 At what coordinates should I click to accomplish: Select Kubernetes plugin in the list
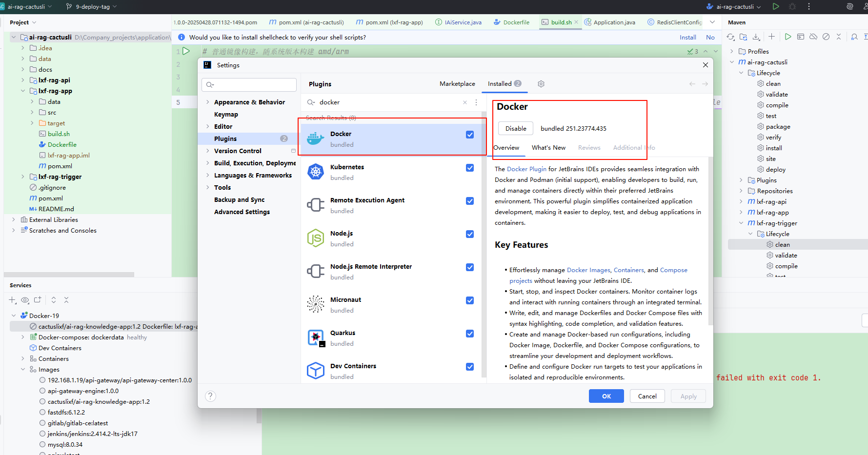[x=391, y=173]
